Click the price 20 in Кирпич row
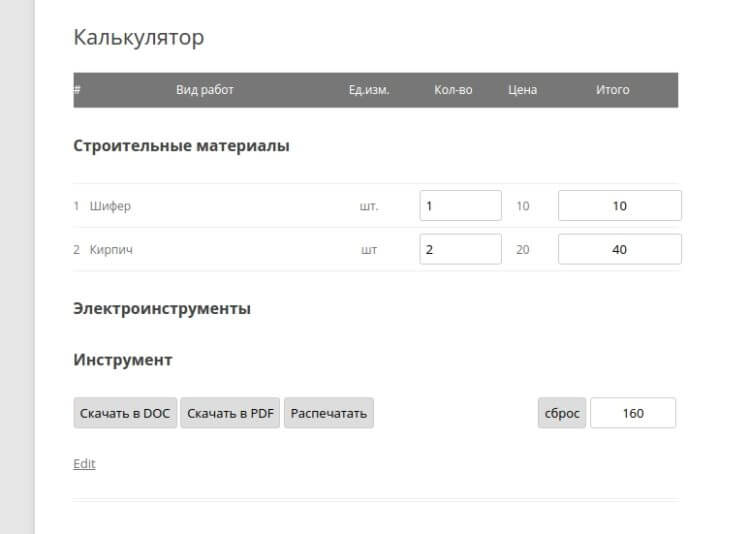The height and width of the screenshot is (534, 750). click(x=523, y=250)
